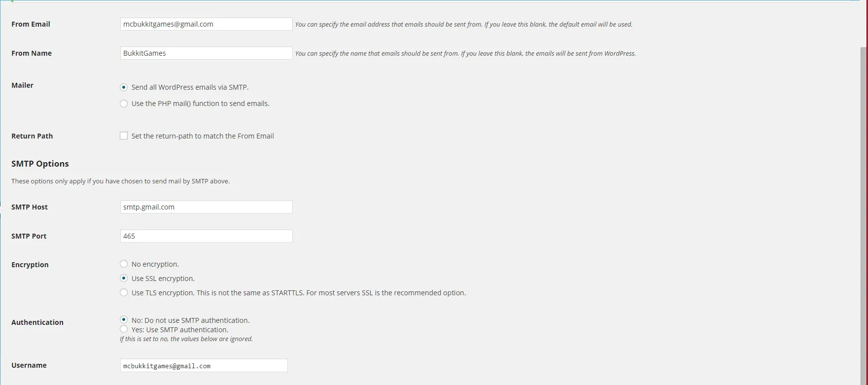Select the No encryption radio option

(124, 264)
